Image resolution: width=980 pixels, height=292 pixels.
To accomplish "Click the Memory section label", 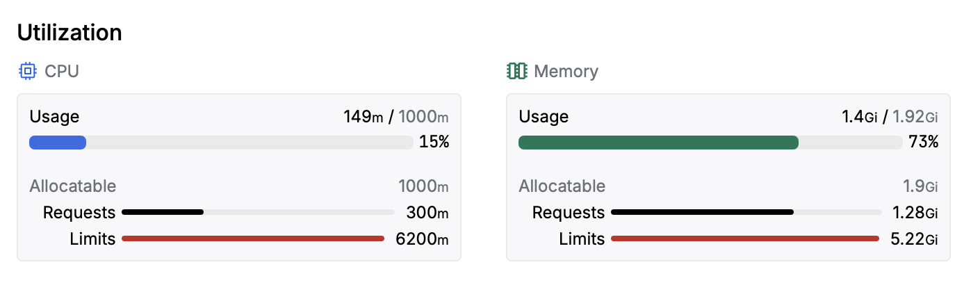I will (x=566, y=71).
